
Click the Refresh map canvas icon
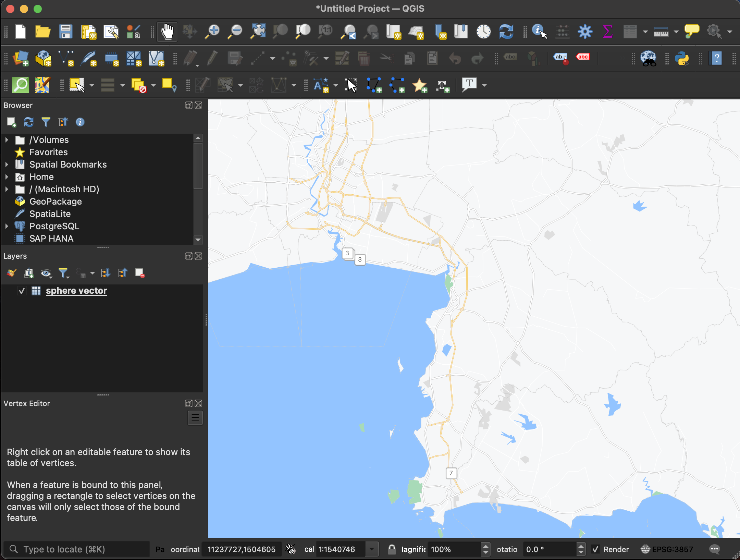(x=506, y=32)
